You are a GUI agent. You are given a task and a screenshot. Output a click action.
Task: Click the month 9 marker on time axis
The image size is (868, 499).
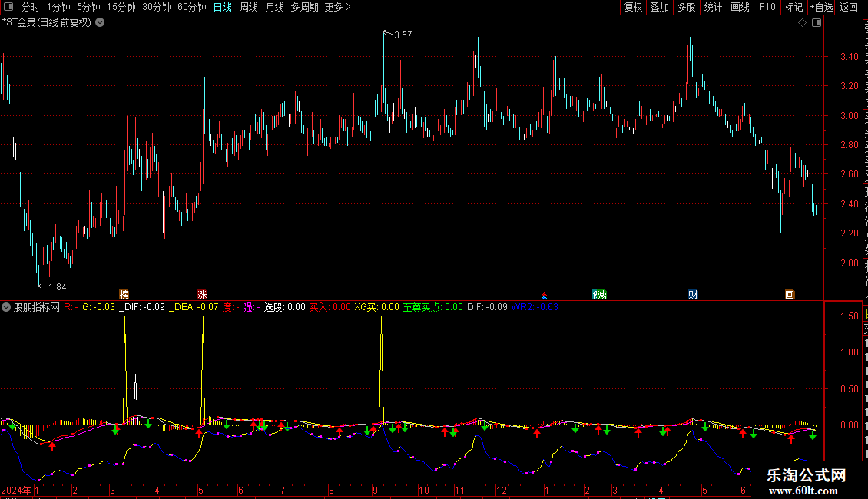376,490
